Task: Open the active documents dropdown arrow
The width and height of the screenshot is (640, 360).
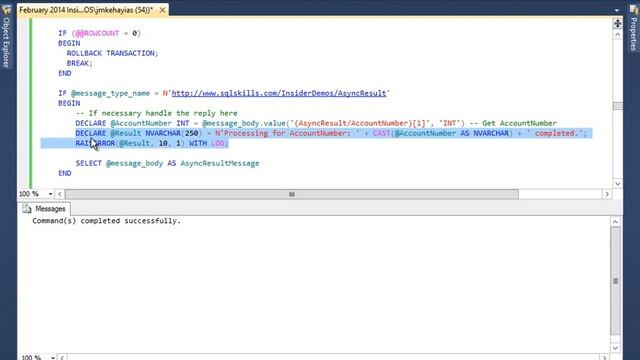Action: (617, 10)
